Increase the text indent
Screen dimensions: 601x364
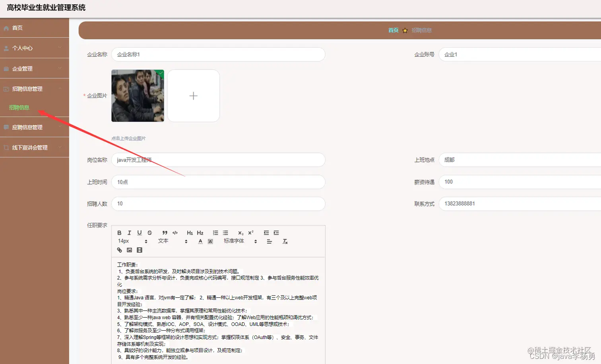pos(276,233)
